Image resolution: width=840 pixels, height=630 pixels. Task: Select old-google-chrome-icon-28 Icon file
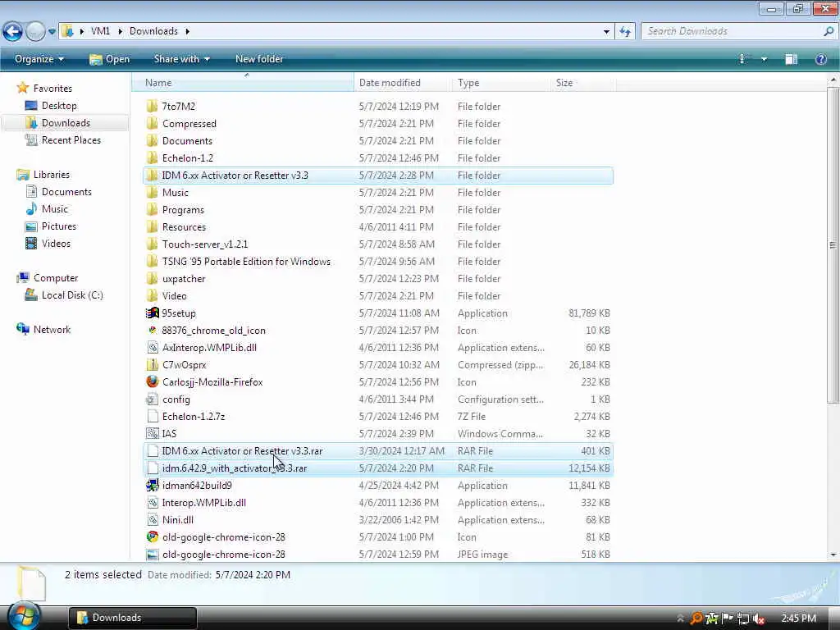[x=152, y=536]
